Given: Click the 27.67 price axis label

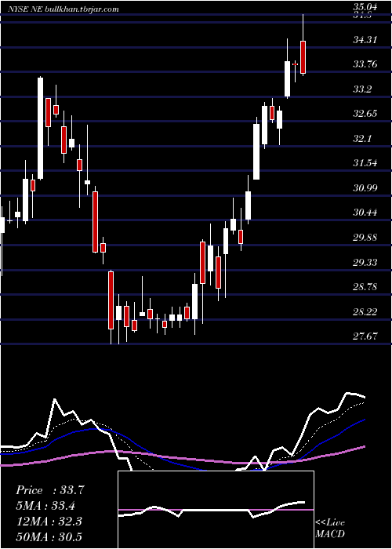Looking at the screenshot, I should click(x=365, y=336).
